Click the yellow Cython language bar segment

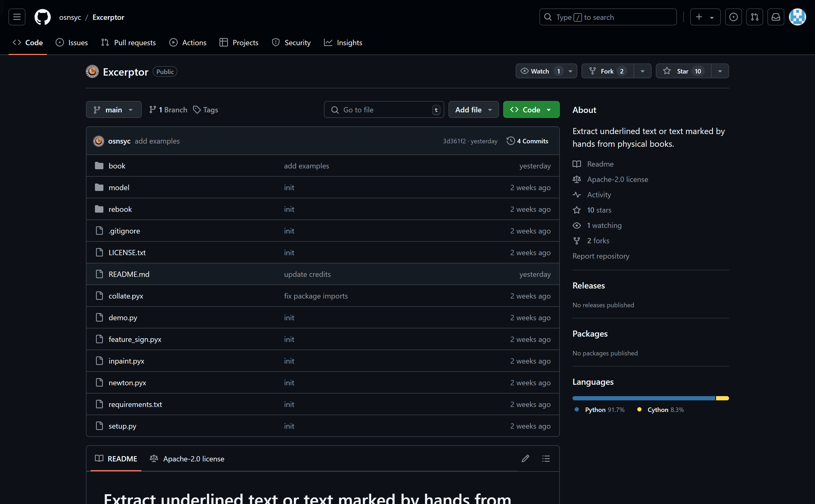(x=722, y=398)
